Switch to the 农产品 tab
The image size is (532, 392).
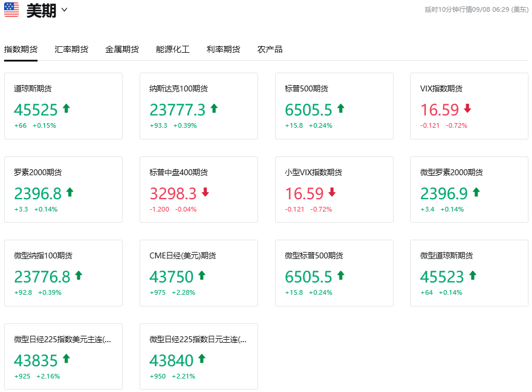pos(270,49)
